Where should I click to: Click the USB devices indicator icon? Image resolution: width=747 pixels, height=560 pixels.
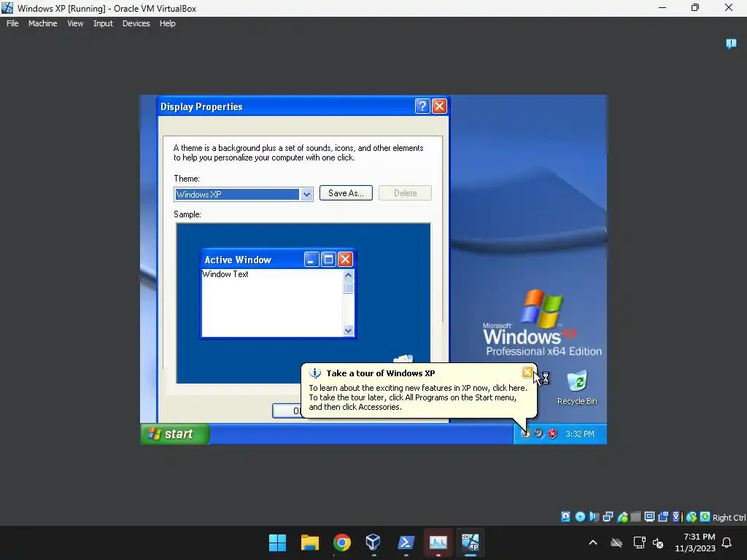(x=622, y=517)
